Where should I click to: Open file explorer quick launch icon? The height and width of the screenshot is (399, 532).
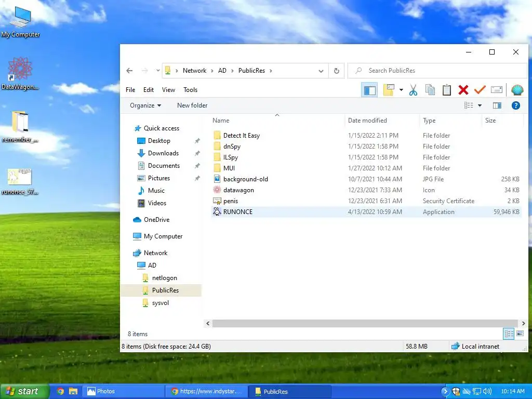click(73, 391)
